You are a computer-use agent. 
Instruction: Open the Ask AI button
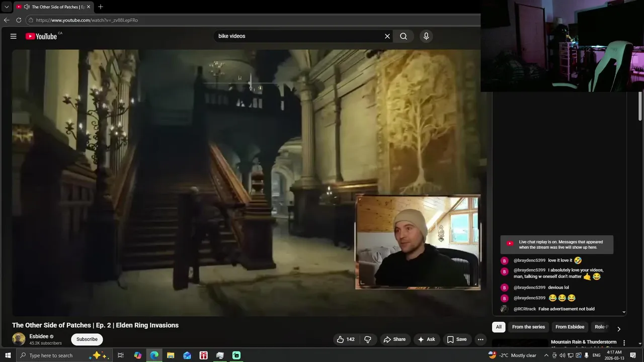(426, 339)
